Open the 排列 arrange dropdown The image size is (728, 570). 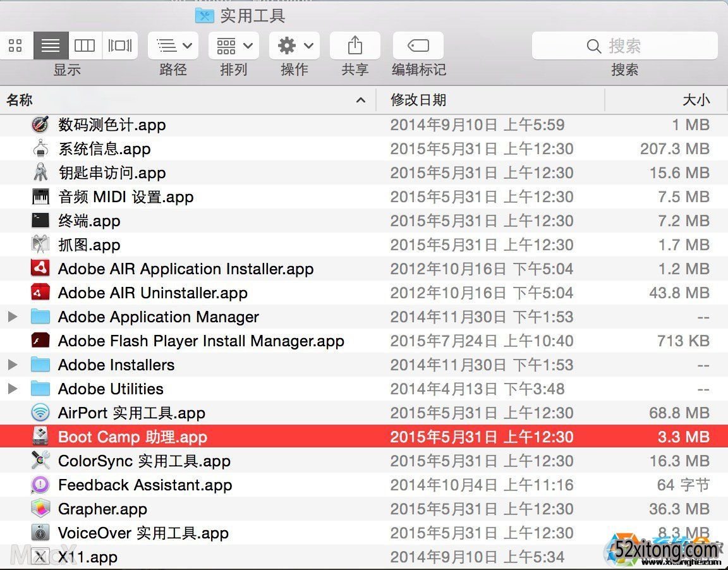234,45
